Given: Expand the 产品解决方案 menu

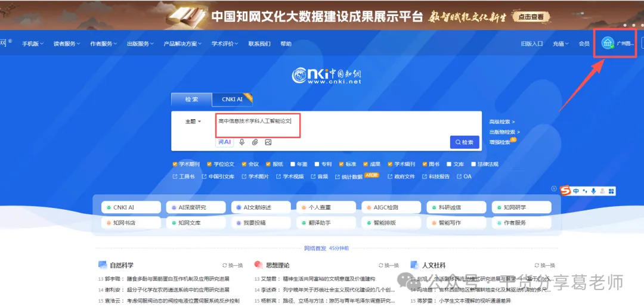Looking at the screenshot, I should tap(183, 43).
